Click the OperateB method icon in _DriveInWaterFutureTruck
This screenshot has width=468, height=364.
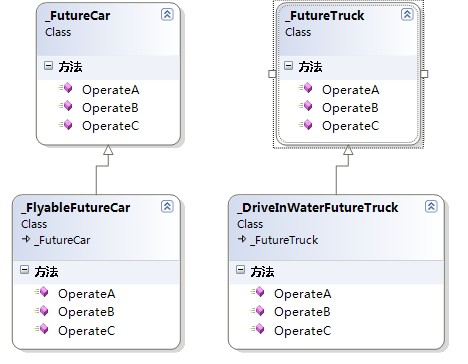(x=258, y=311)
